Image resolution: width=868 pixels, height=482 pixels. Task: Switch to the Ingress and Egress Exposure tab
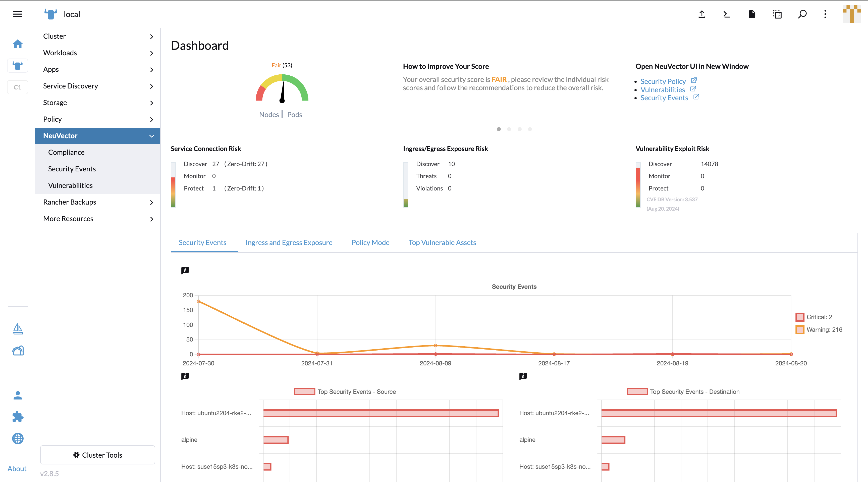[x=289, y=242]
